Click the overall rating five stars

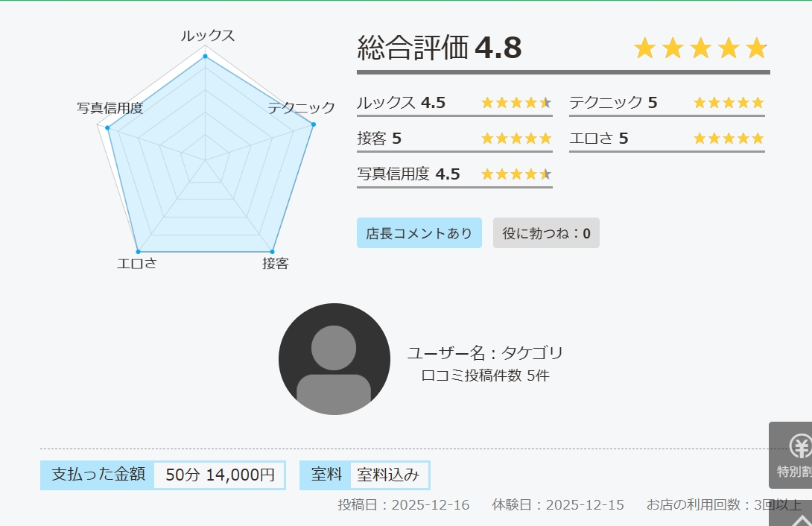click(x=700, y=48)
